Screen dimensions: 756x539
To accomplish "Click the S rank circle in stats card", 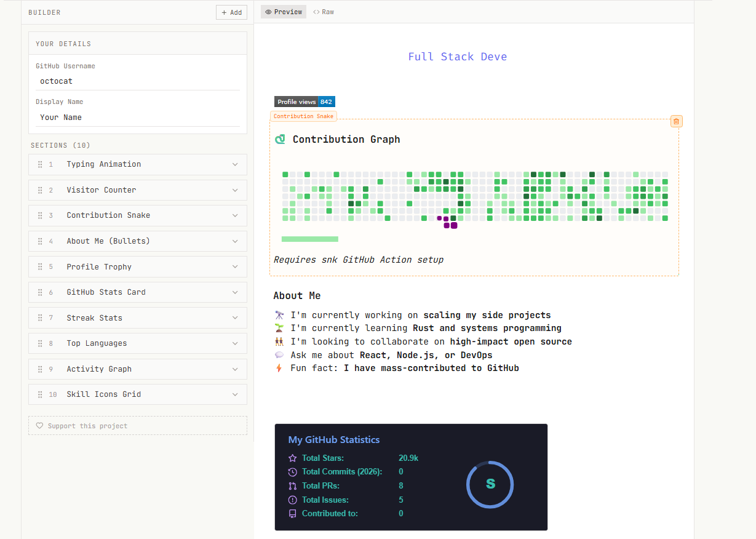I will pyautogui.click(x=490, y=484).
